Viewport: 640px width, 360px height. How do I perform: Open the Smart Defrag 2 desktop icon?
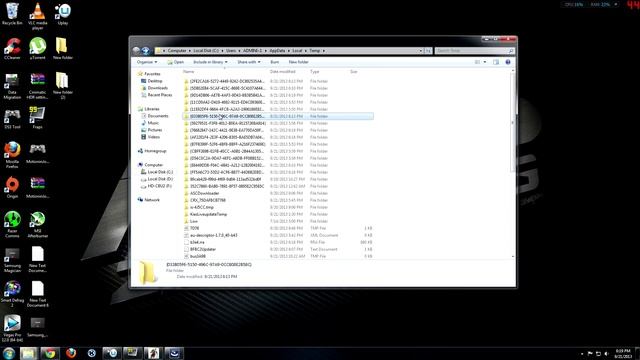coord(12,294)
